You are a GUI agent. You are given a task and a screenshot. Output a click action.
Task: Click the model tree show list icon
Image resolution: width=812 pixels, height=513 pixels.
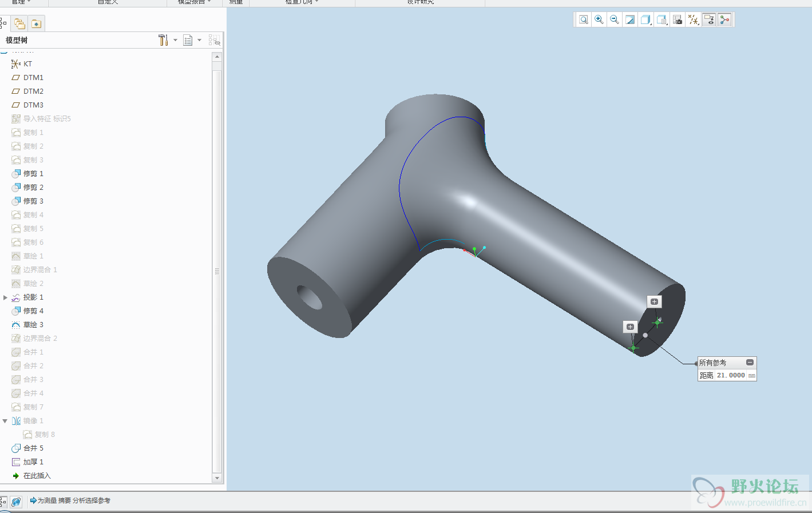(188, 40)
